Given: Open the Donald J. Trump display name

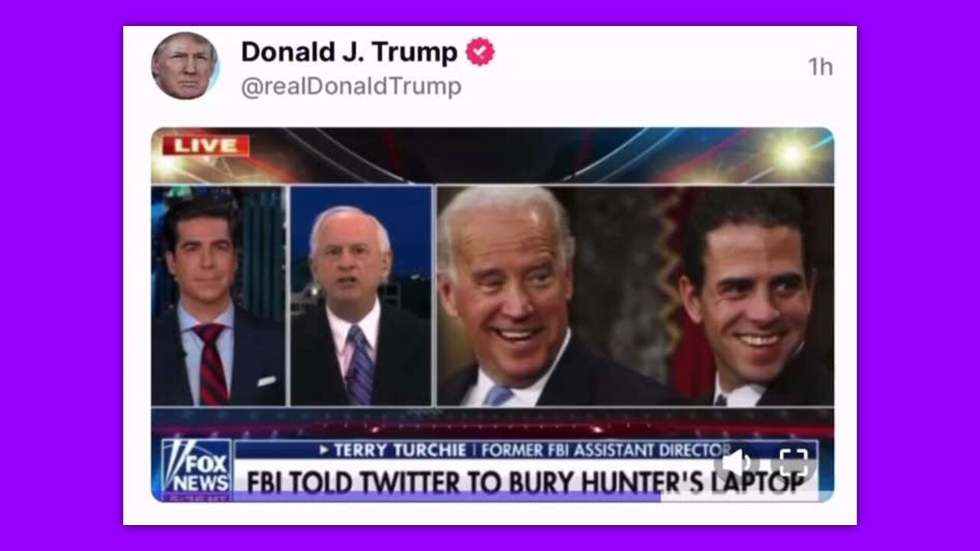Looking at the screenshot, I should pyautogui.click(x=349, y=52).
